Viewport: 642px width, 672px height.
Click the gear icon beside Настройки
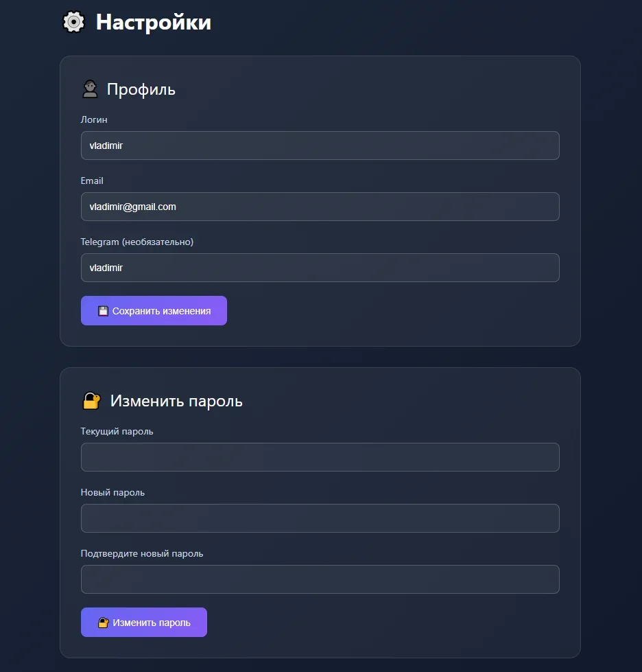click(x=73, y=22)
